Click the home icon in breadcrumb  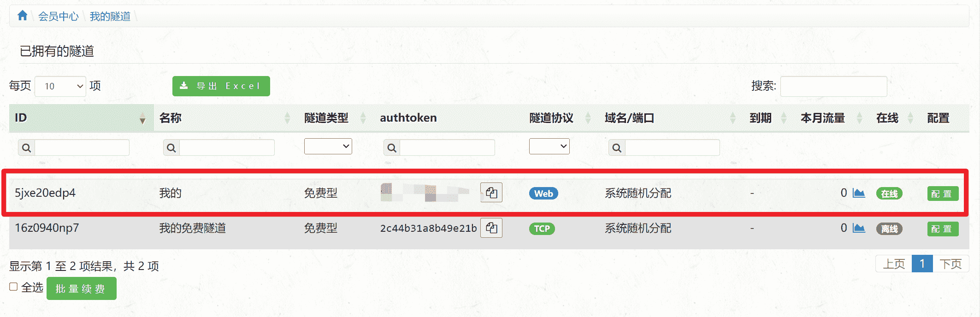[22, 16]
